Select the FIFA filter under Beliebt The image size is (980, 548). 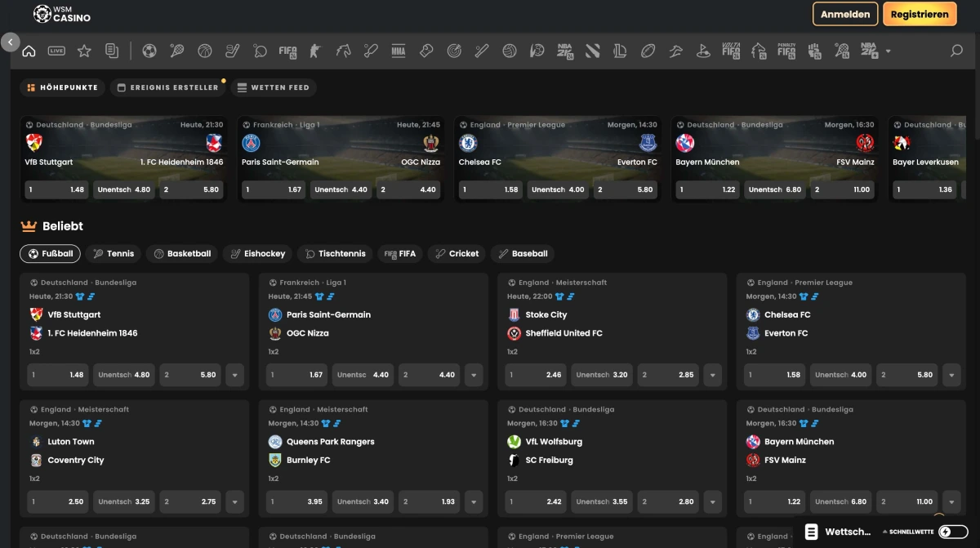(x=400, y=254)
